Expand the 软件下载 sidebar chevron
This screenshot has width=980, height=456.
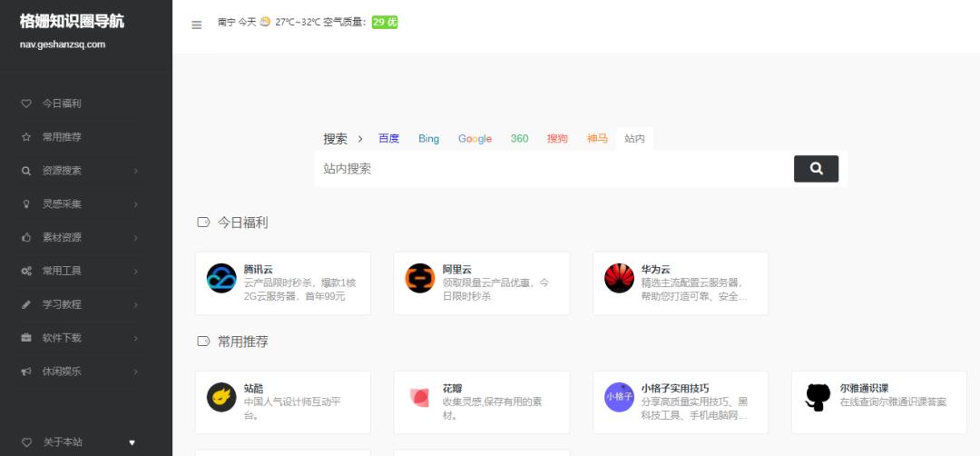coord(135,338)
